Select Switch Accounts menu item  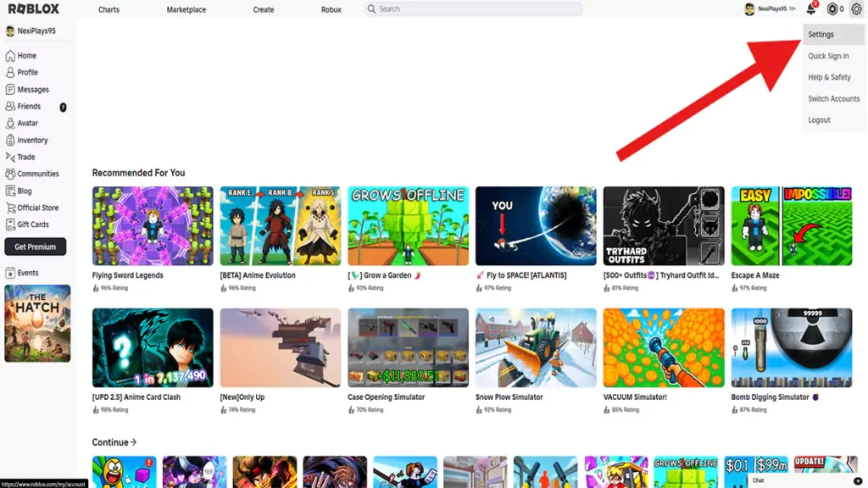point(834,98)
